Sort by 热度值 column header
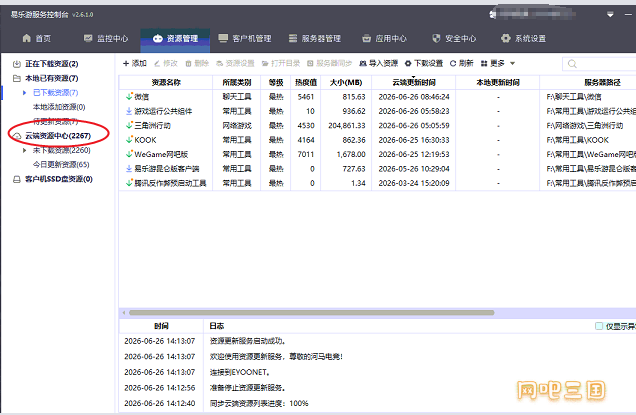636x415 pixels. coord(305,82)
